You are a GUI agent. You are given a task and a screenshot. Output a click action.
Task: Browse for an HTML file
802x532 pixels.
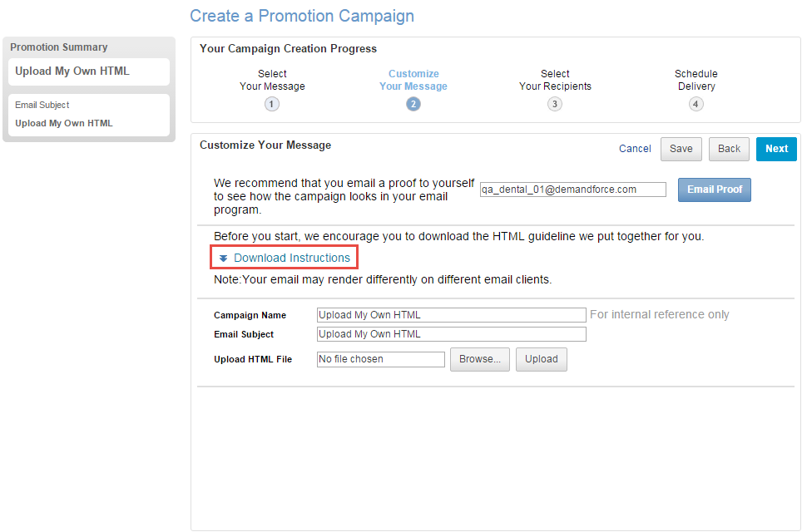click(479, 359)
